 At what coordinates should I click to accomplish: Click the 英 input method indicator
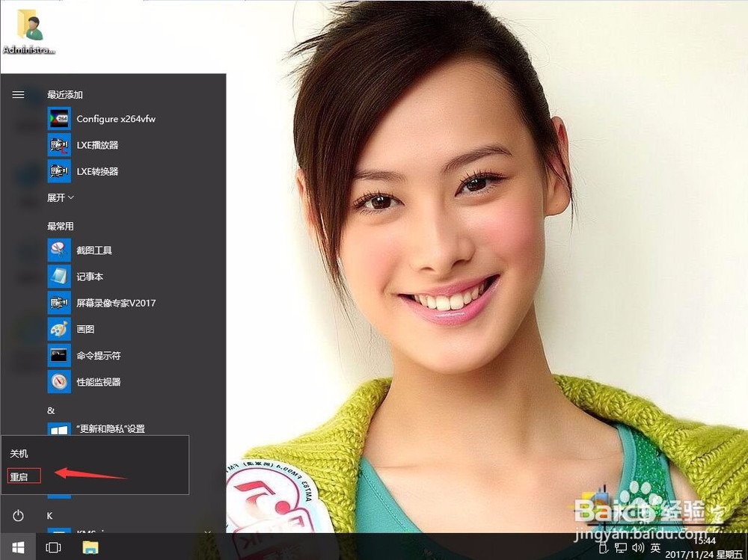click(x=655, y=547)
